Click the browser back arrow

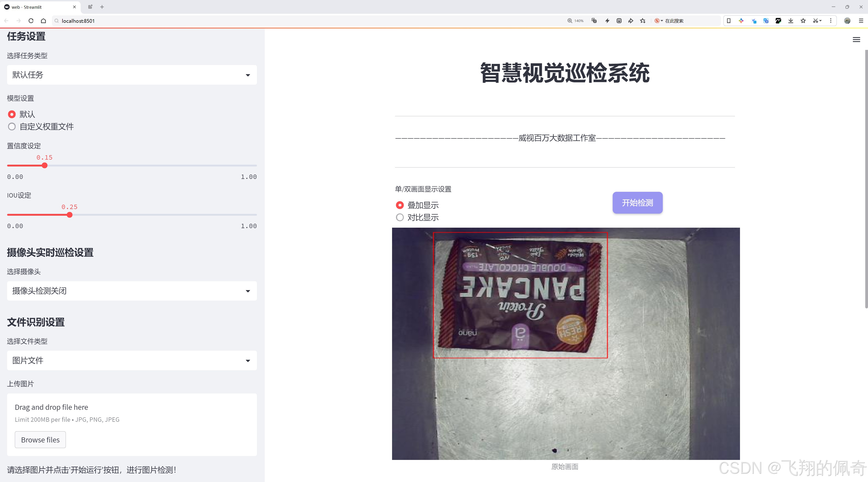6,21
